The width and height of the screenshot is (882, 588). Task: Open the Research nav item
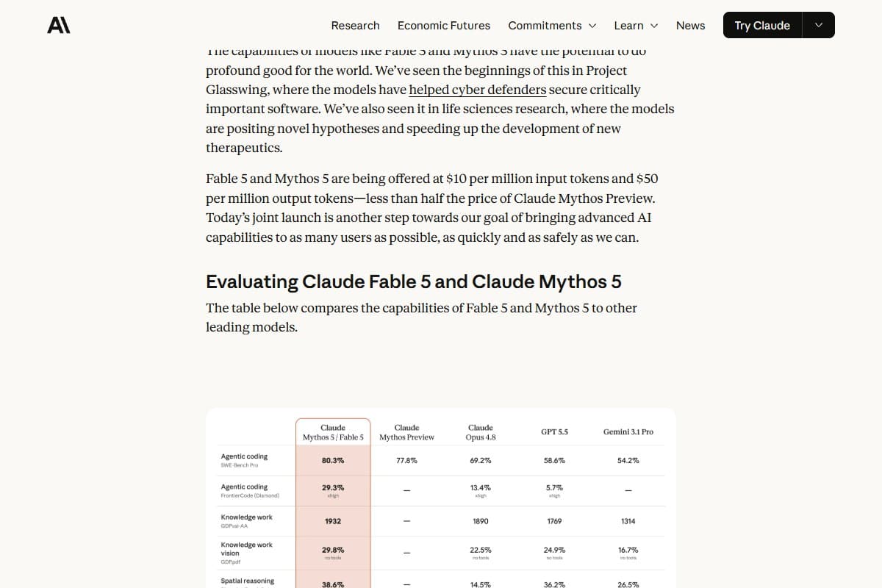click(x=355, y=25)
